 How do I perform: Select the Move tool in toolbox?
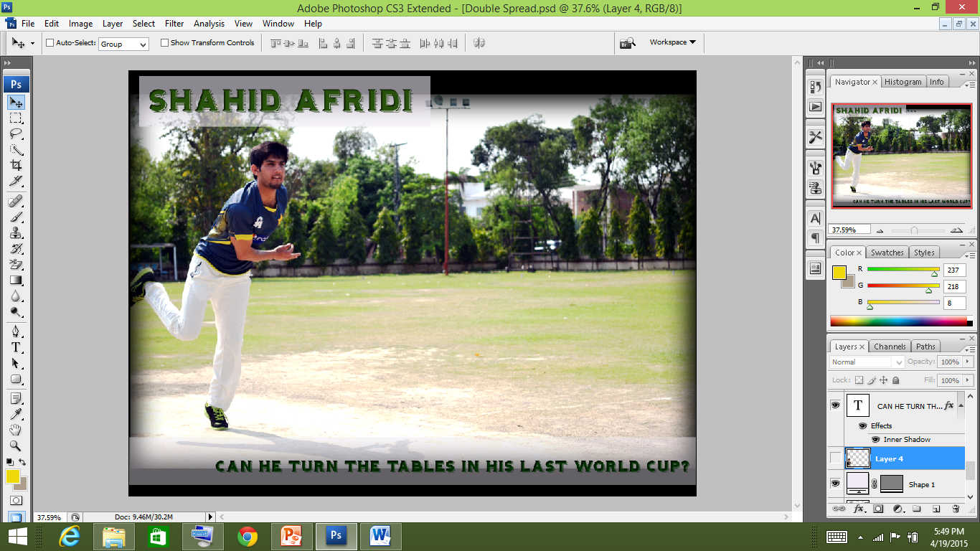(16, 103)
